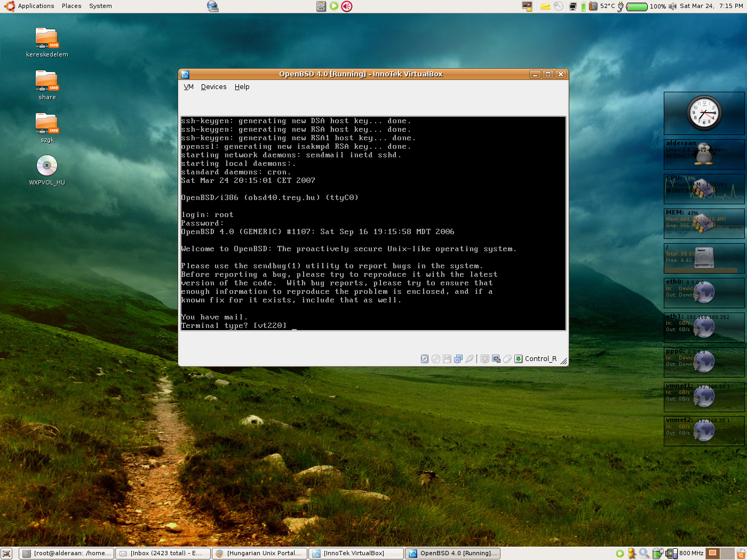
Task: Click the yellow sticky notes tray icon
Action: click(545, 6)
